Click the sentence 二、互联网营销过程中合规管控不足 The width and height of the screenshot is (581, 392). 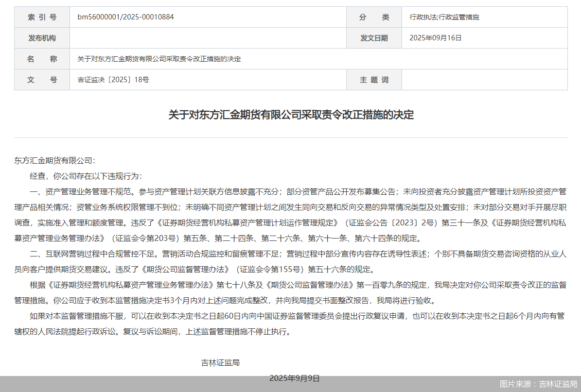click(93, 254)
